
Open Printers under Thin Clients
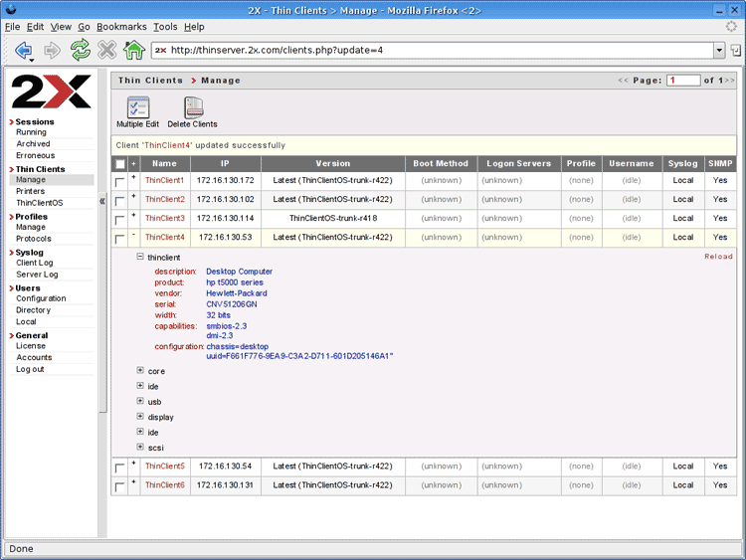31,191
